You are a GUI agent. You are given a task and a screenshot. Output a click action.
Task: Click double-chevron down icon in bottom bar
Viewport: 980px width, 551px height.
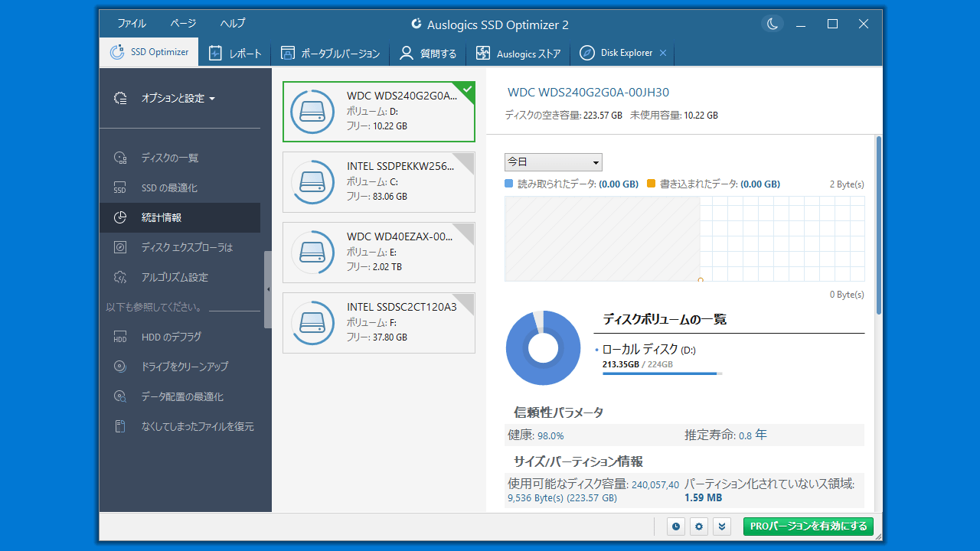[x=721, y=527]
